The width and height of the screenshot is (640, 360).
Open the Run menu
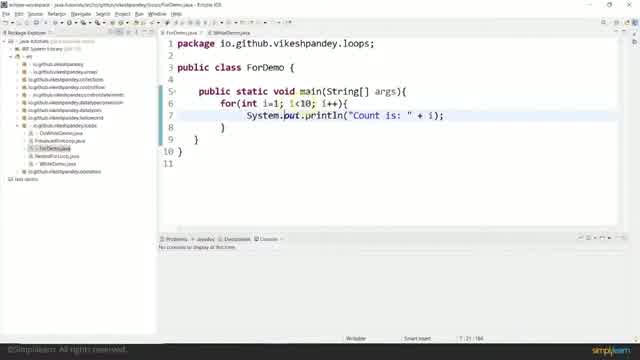(139, 14)
